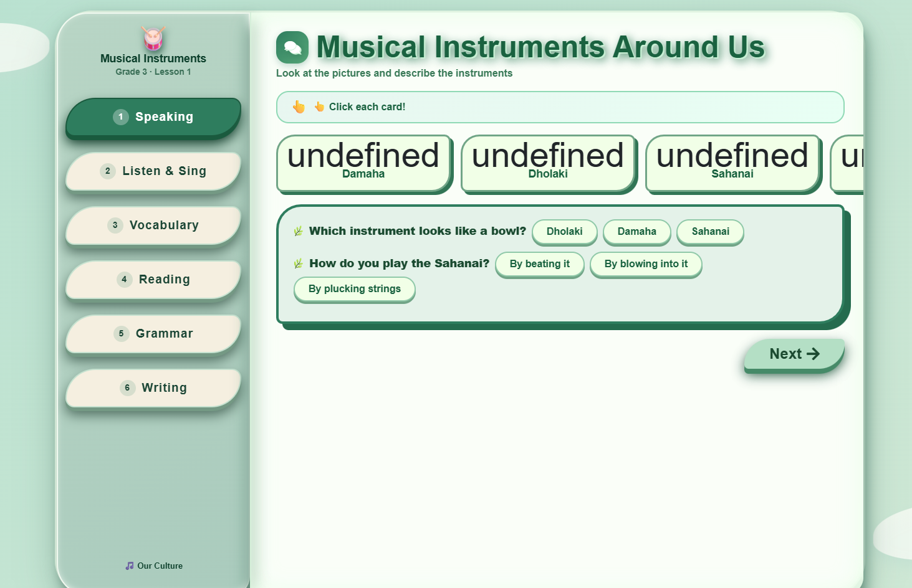Click the leaf icon before the bowl question
The image size is (912, 588).
(x=298, y=230)
